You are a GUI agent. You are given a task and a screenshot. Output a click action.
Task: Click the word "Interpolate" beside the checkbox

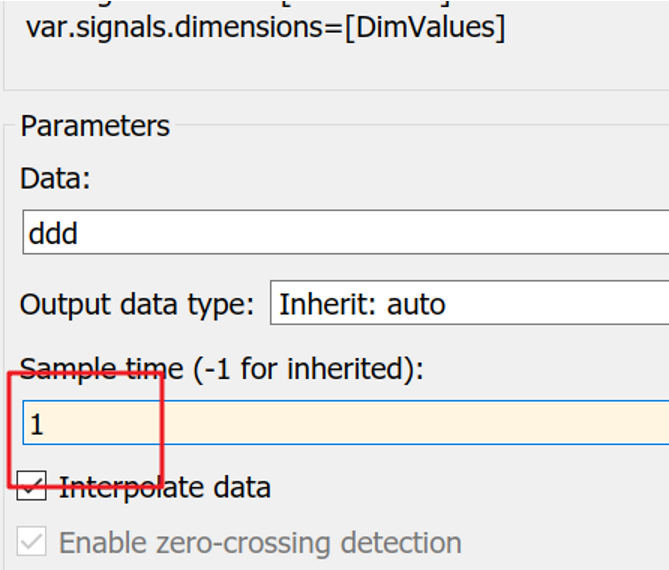[x=123, y=488]
